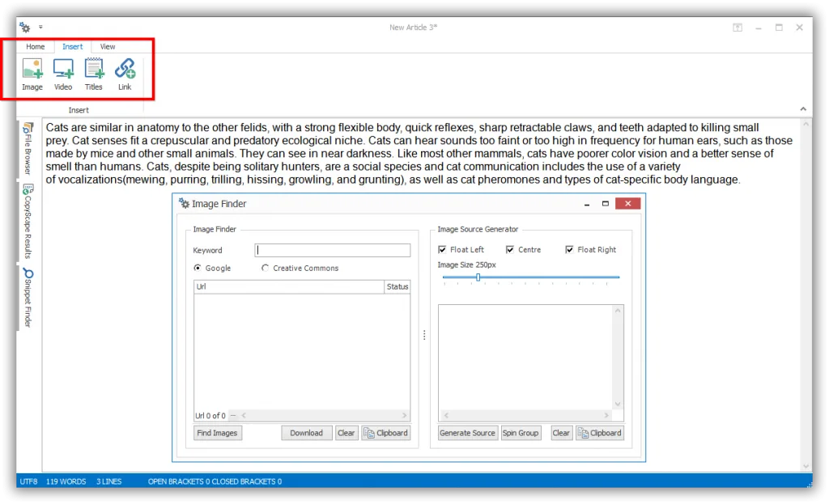Switch to the Home tab

click(x=36, y=46)
